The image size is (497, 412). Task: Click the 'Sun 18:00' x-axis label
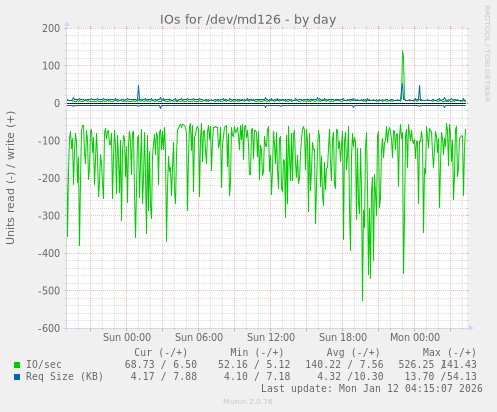click(x=343, y=337)
